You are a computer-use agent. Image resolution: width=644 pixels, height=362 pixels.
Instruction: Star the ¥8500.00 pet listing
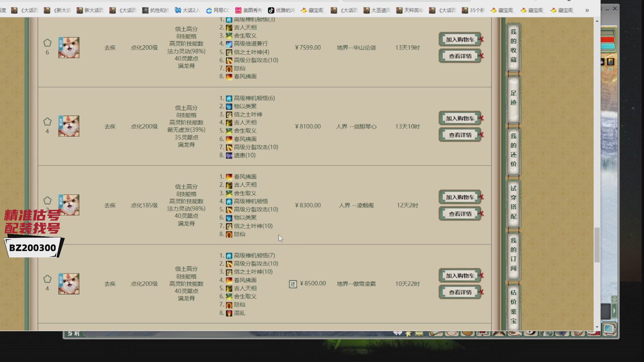[47, 279]
